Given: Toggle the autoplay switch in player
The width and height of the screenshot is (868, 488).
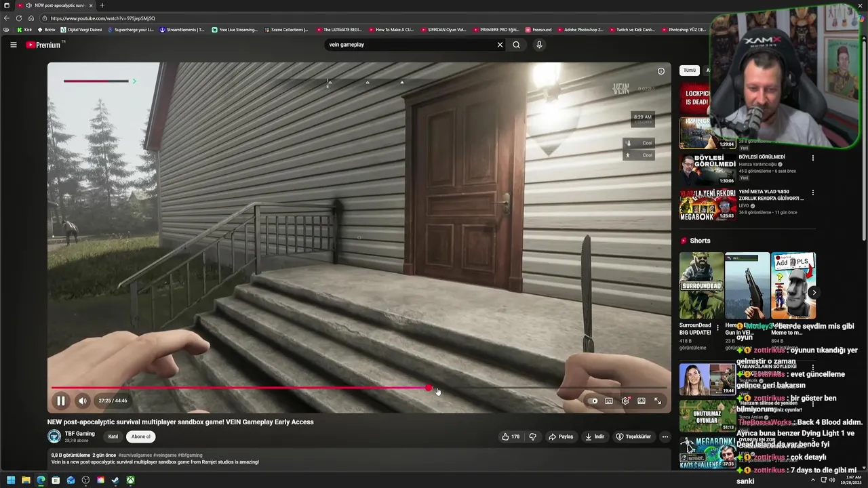Looking at the screenshot, I should pyautogui.click(x=593, y=401).
